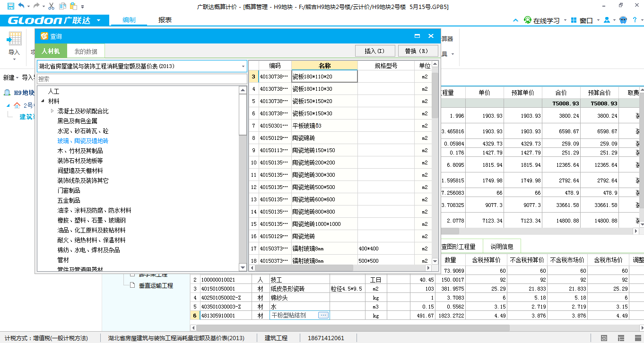This screenshot has height=343, width=644.
Task: Click the 规格型号 column header
Action: click(386, 66)
